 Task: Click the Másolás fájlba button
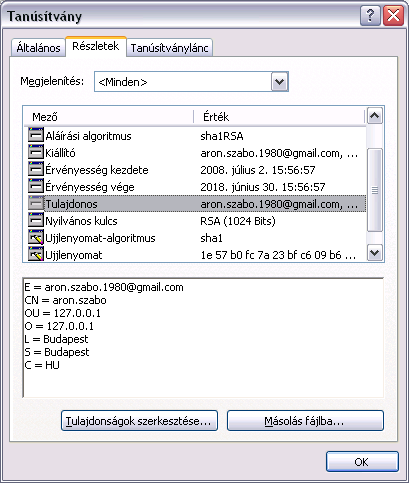305,421
